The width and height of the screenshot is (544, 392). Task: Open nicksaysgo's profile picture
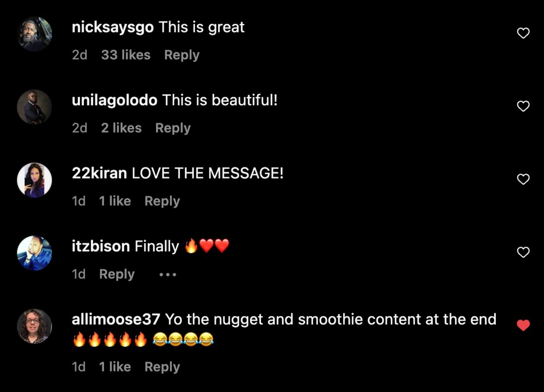(35, 34)
